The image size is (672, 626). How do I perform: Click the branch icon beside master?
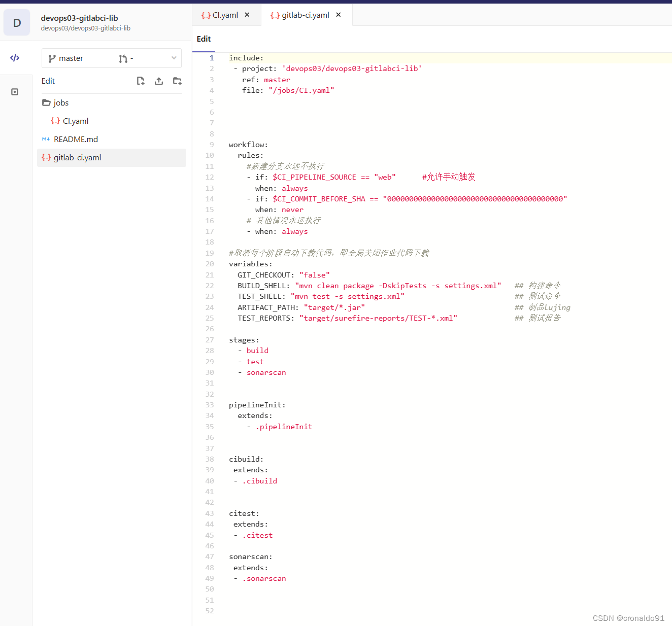[52, 58]
